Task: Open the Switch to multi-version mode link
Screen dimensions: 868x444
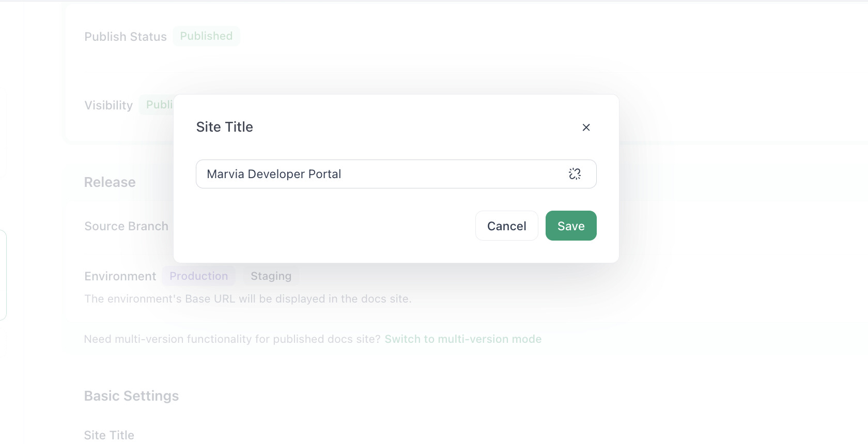Action: 463,339
